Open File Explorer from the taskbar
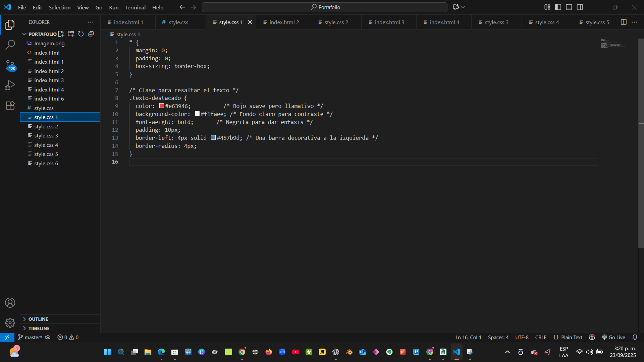The image size is (644, 362). [x=148, y=352]
